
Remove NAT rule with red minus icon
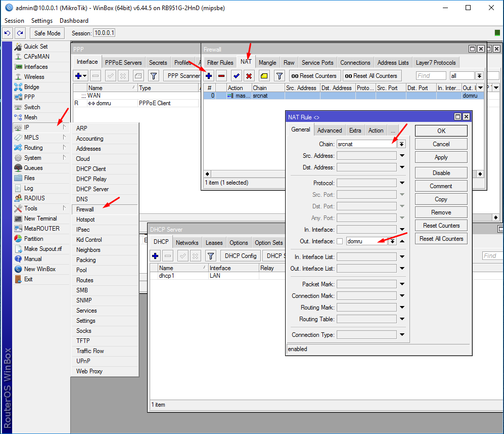tap(221, 76)
